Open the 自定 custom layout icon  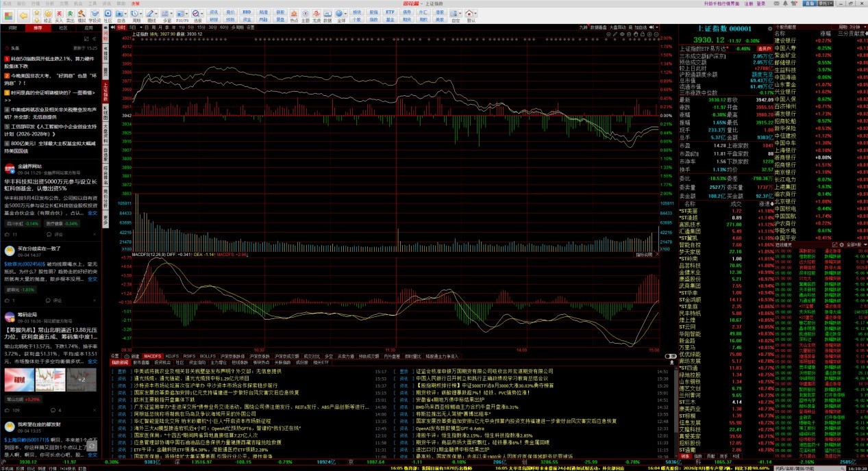click(454, 15)
